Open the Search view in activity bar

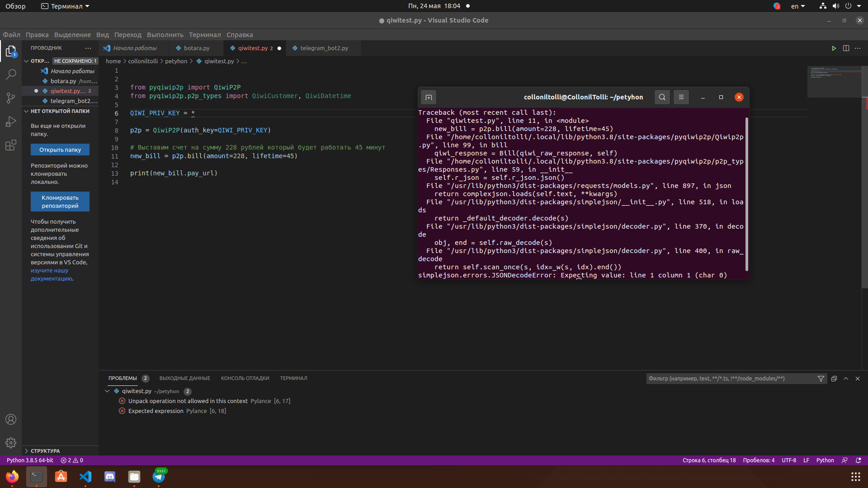11,75
